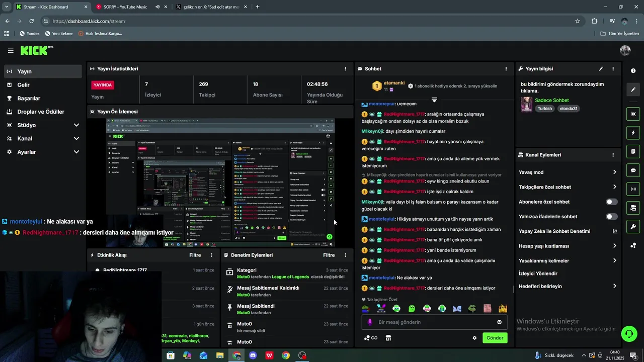The image size is (644, 362).
Task: Open Discord from the taskbar
Action: point(253,355)
